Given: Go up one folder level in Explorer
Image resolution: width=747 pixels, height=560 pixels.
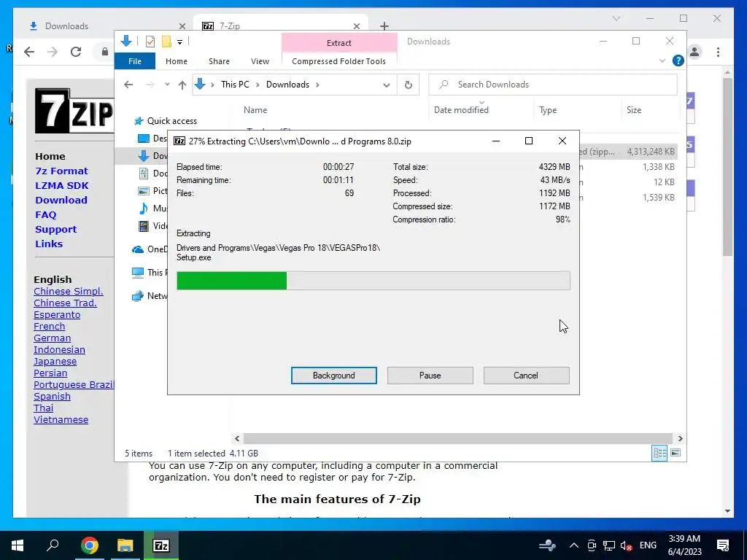Looking at the screenshot, I should (182, 85).
